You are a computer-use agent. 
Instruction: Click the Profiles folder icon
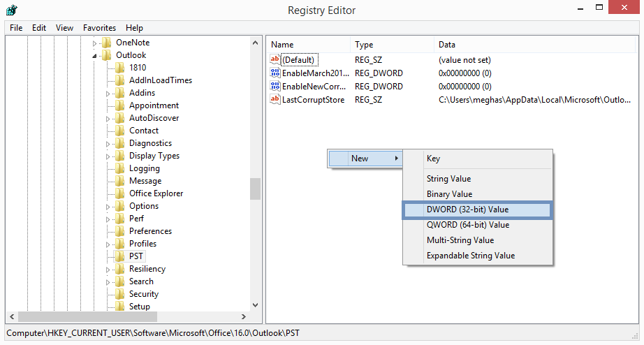click(x=119, y=244)
